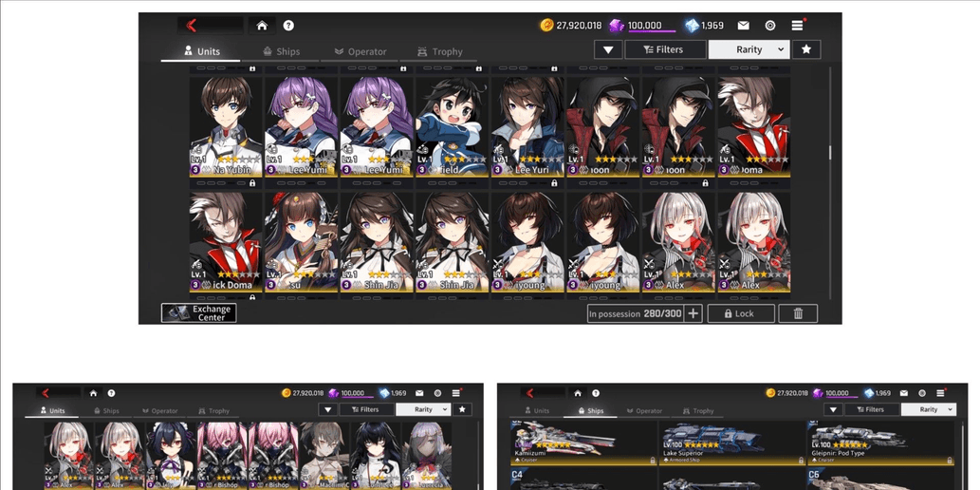Open hamburger menu in small Units window
980x490 pixels.
(455, 393)
